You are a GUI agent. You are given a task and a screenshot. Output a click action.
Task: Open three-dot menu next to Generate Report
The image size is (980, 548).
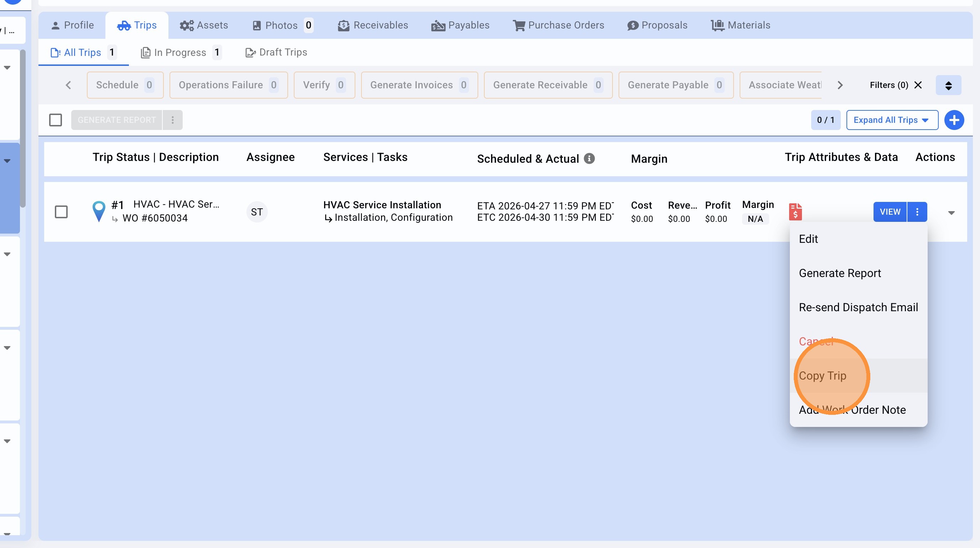click(173, 120)
